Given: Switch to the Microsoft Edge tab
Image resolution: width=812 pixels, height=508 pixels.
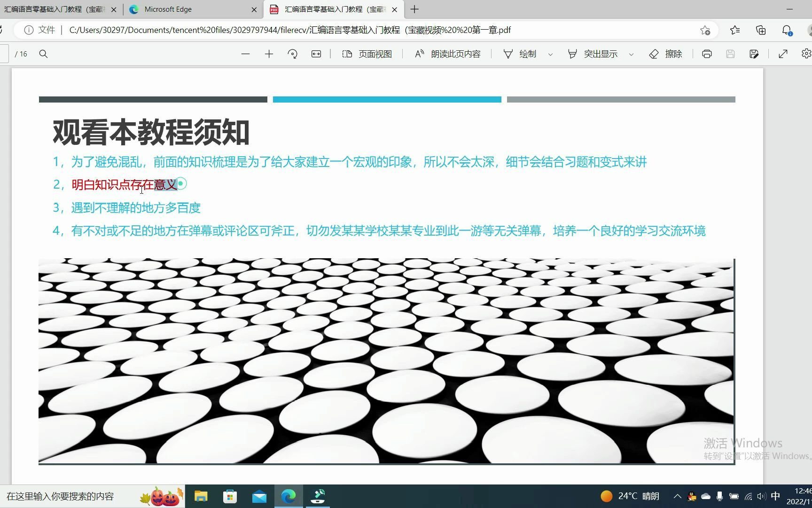Looking at the screenshot, I should point(193,9).
